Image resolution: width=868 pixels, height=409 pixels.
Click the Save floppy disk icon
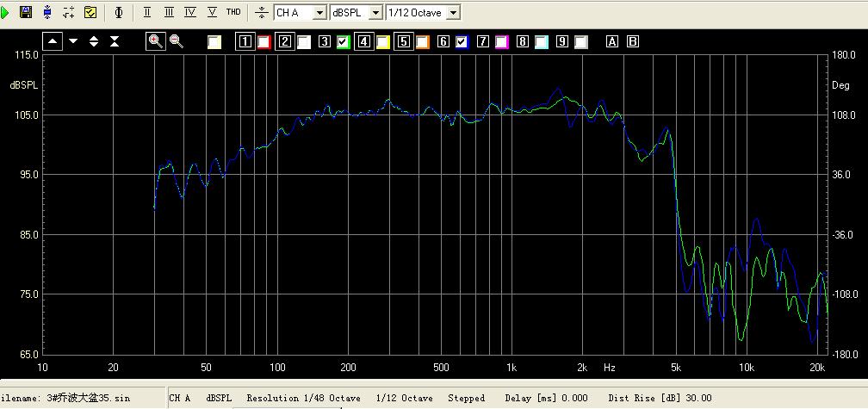[x=26, y=12]
